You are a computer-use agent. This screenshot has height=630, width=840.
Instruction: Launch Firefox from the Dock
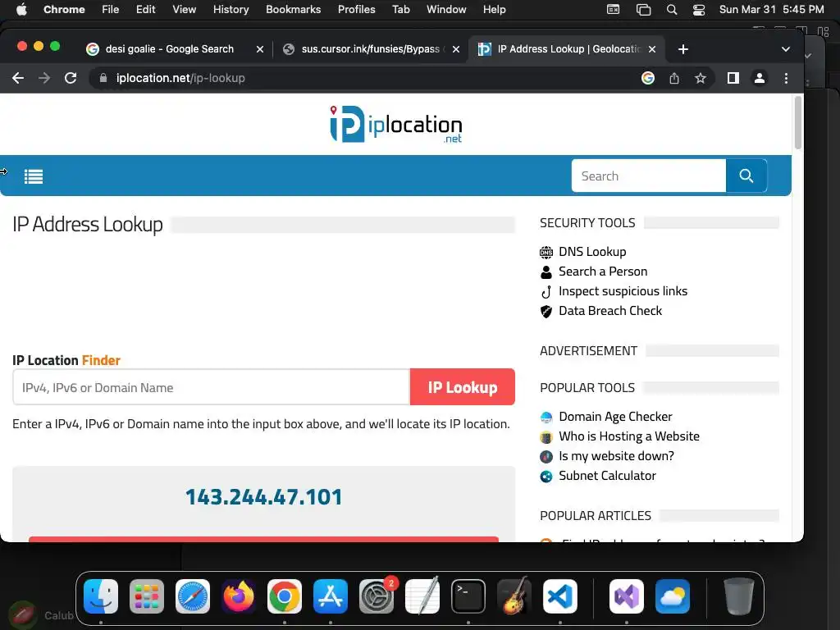[239, 596]
